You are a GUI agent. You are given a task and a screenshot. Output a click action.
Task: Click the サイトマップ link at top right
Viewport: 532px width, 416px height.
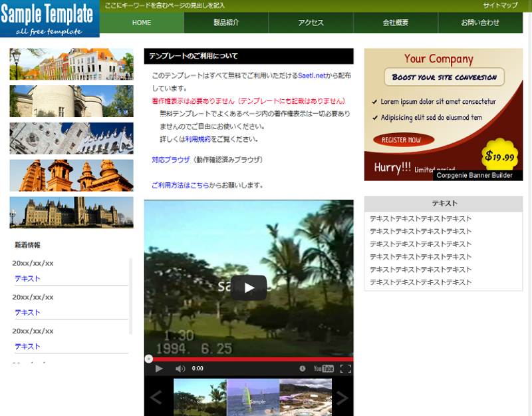tap(500, 5)
